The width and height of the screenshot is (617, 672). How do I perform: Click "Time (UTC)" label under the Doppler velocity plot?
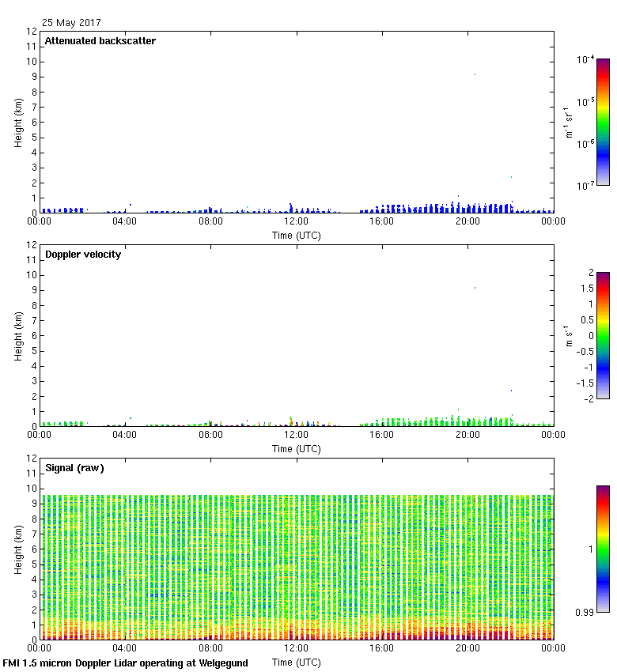pos(296,448)
